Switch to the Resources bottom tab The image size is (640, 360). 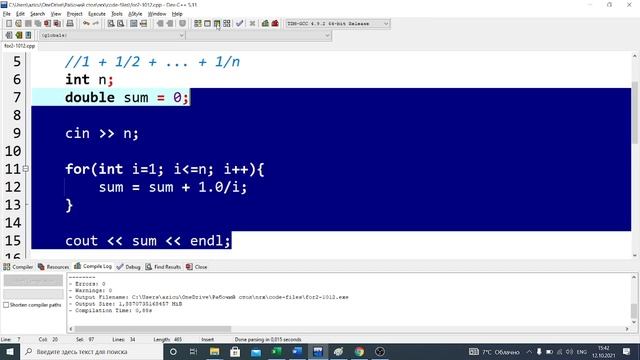(x=53, y=267)
